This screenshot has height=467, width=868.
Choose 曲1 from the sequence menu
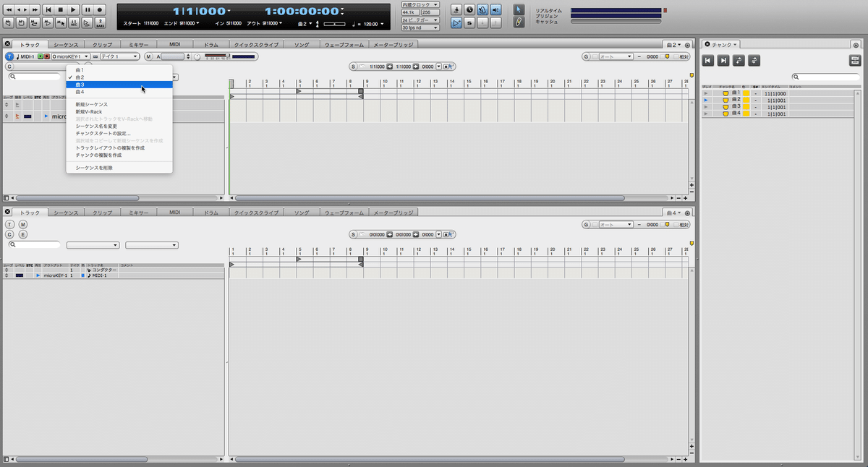click(x=119, y=70)
